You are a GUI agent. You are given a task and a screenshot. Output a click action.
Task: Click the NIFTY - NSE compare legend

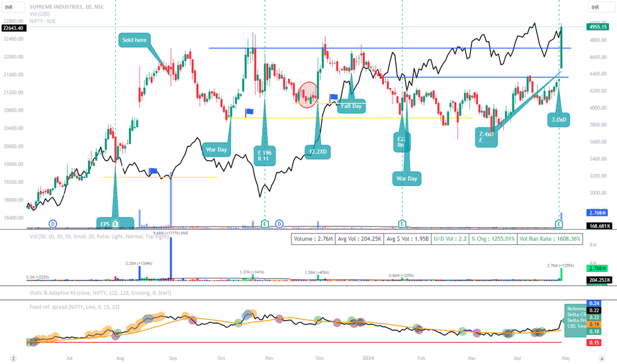42,21
